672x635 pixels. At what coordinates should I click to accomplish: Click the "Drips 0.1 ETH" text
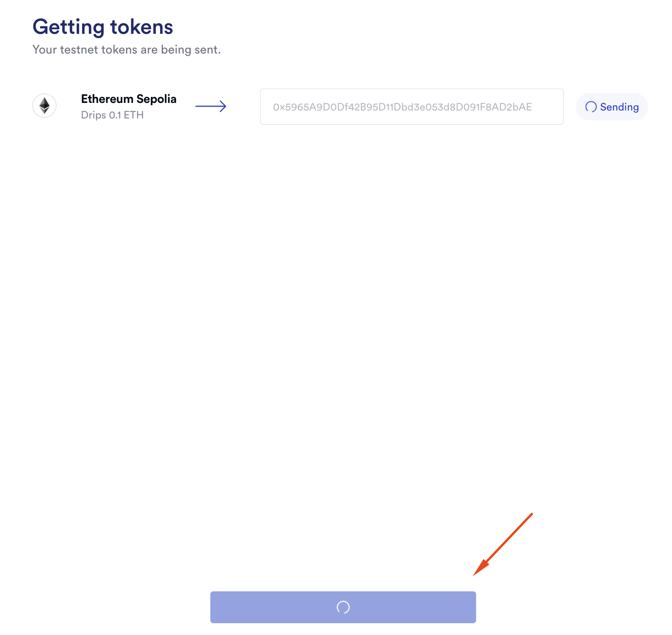click(112, 115)
